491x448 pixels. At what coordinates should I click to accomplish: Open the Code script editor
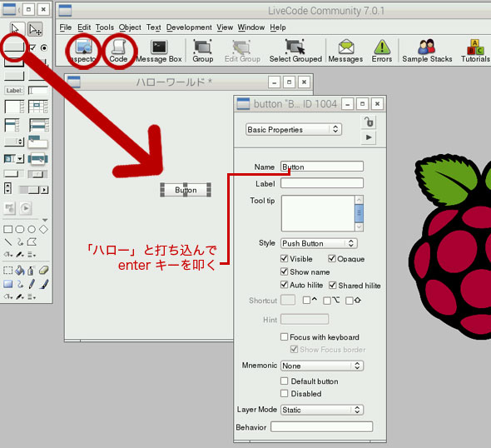[x=118, y=51]
